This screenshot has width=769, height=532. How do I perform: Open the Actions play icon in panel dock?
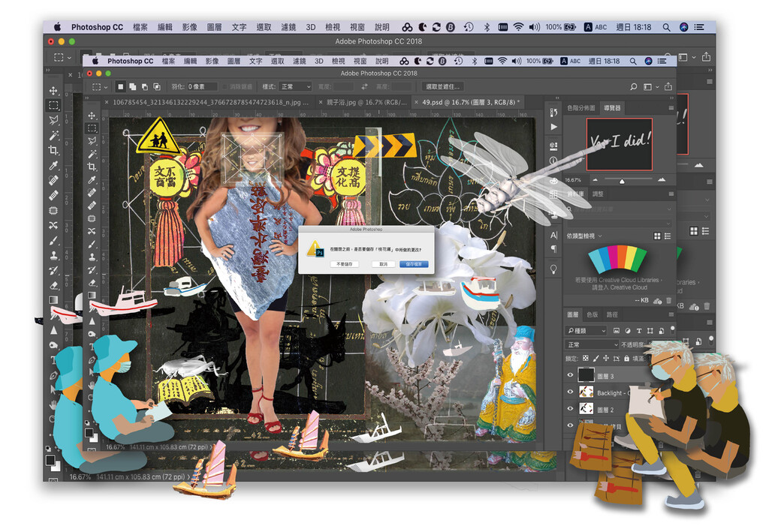click(x=554, y=127)
